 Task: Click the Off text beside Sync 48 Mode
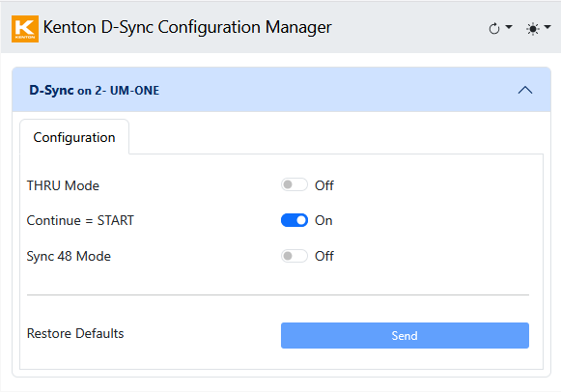pyautogui.click(x=324, y=256)
